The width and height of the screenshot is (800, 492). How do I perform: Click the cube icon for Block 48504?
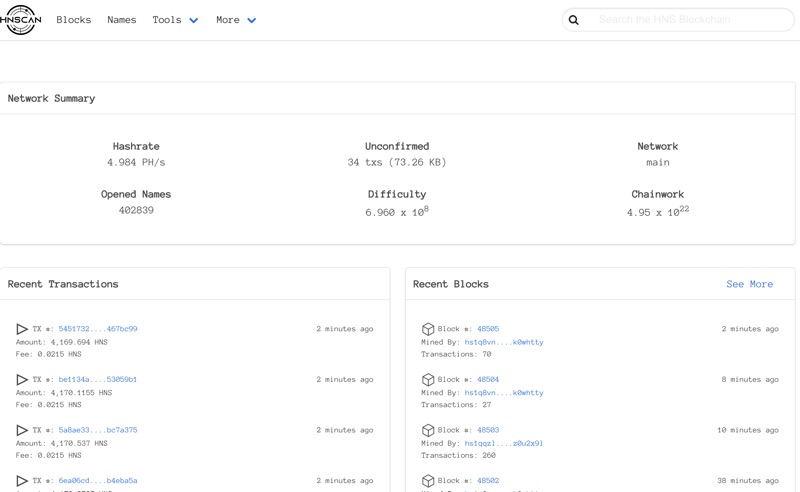point(428,380)
